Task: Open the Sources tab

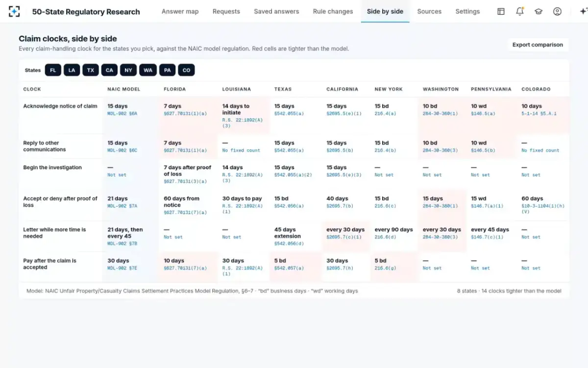Action: click(x=429, y=11)
